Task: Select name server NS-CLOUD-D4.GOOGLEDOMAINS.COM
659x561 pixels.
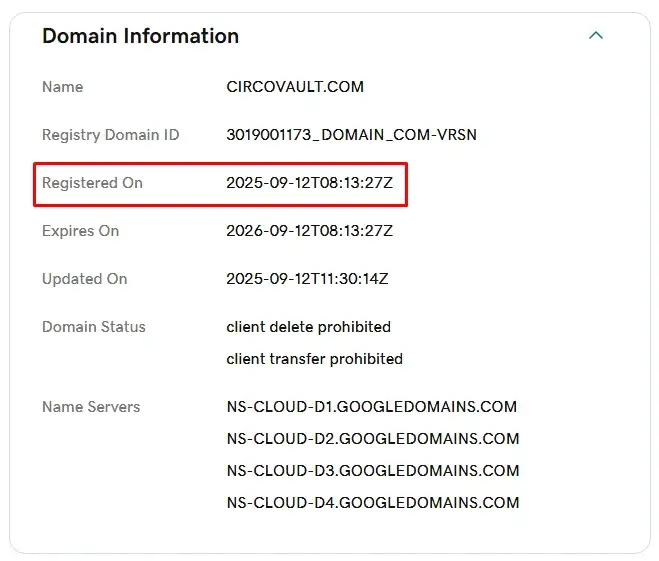Action: click(x=373, y=503)
